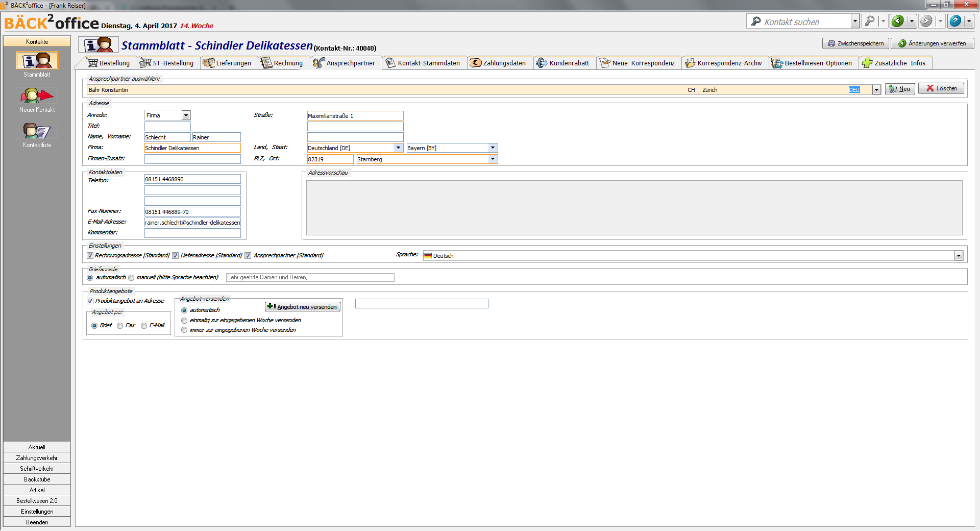Open the Sprache Deutsch dropdown

click(x=959, y=256)
